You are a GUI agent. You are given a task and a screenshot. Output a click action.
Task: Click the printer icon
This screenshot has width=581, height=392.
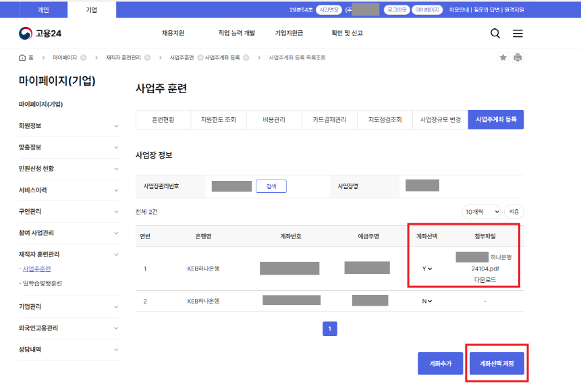click(x=518, y=58)
